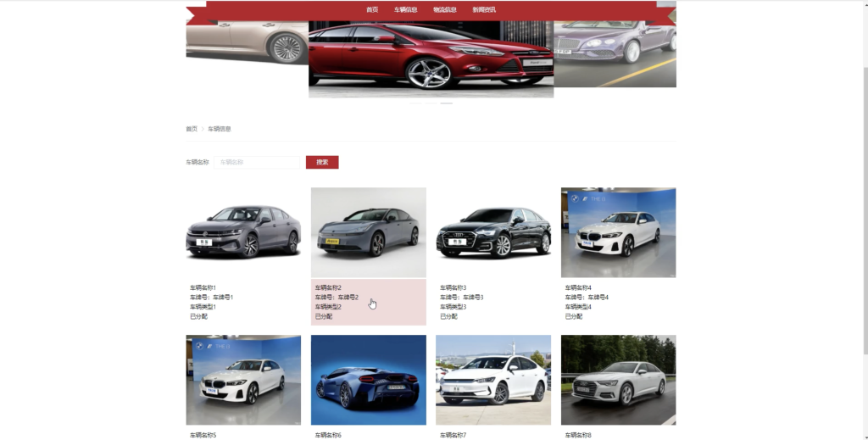Open the 首页 navigation menu item
The height and width of the screenshot is (440, 868).
[372, 9]
